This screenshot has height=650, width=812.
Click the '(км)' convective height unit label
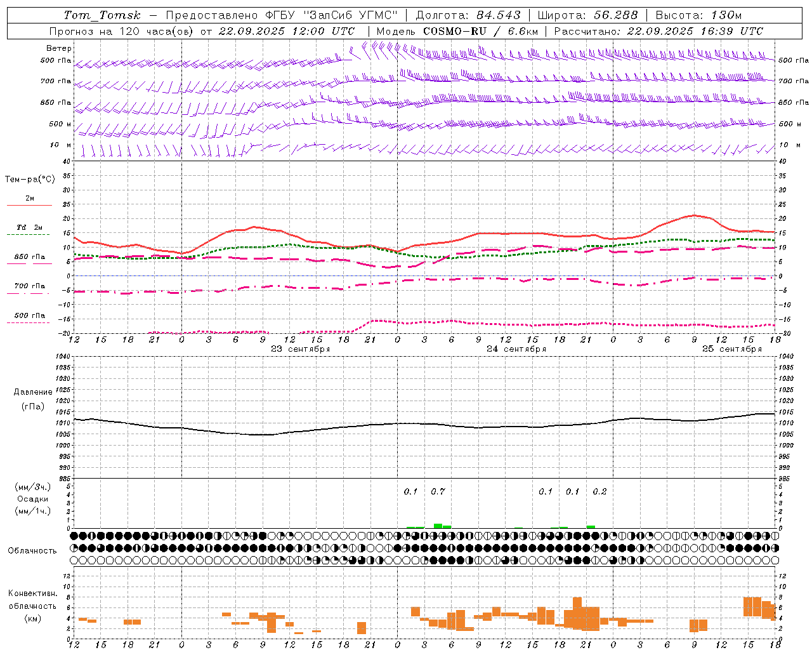pyautogui.click(x=33, y=618)
